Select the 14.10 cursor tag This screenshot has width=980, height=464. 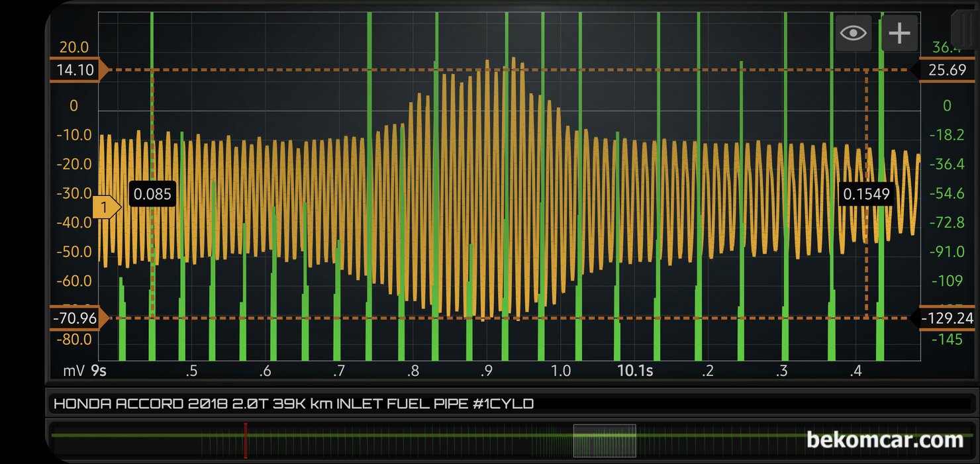tap(75, 70)
